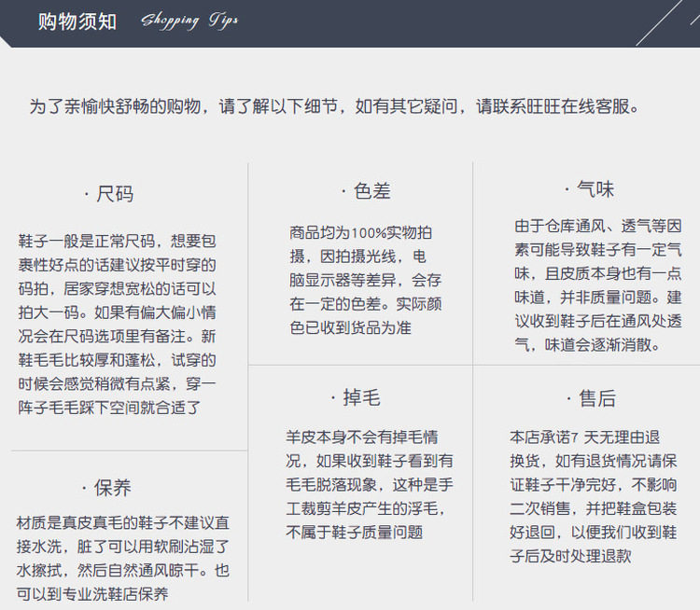This screenshot has height=610, width=700.
Task: Click the line 可以到专业洗鞋店保养
Action: (92, 593)
